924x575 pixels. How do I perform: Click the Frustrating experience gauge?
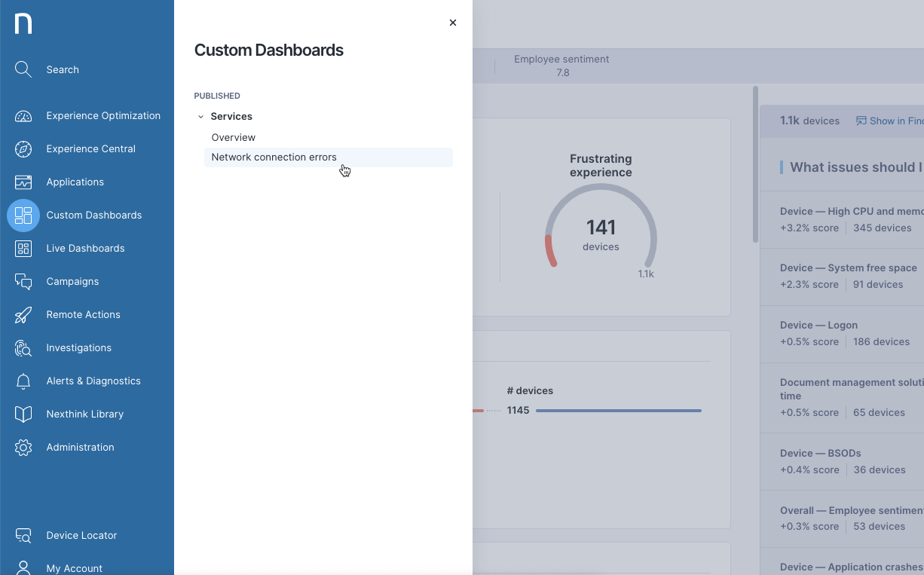(601, 226)
